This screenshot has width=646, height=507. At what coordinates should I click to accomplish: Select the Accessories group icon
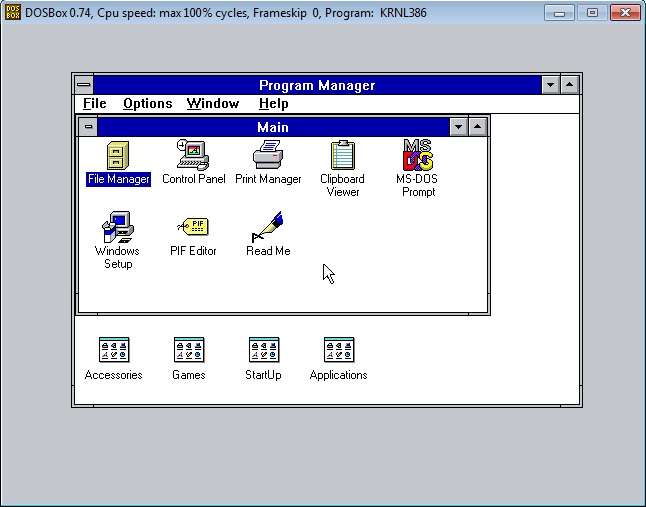tap(114, 350)
